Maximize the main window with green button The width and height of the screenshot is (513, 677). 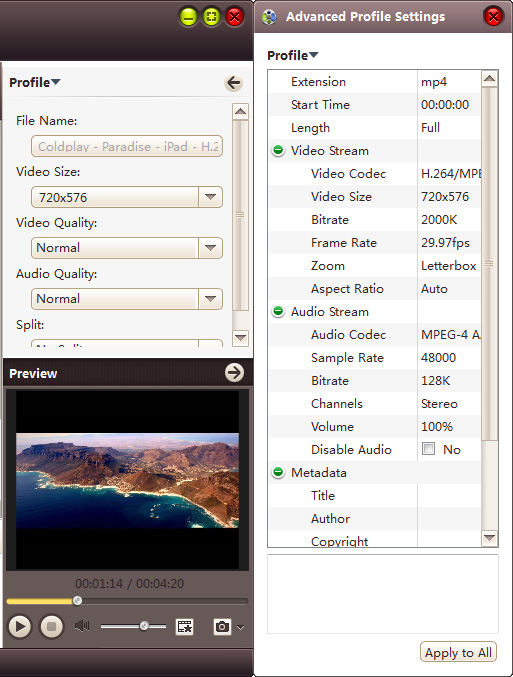pos(212,17)
